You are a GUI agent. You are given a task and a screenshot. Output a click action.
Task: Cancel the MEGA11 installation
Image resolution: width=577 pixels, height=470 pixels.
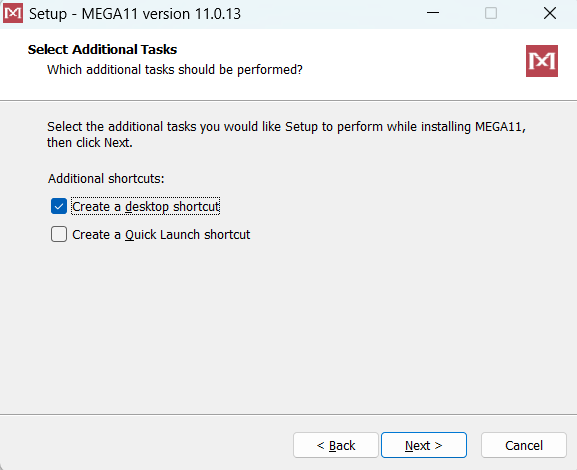(524, 445)
